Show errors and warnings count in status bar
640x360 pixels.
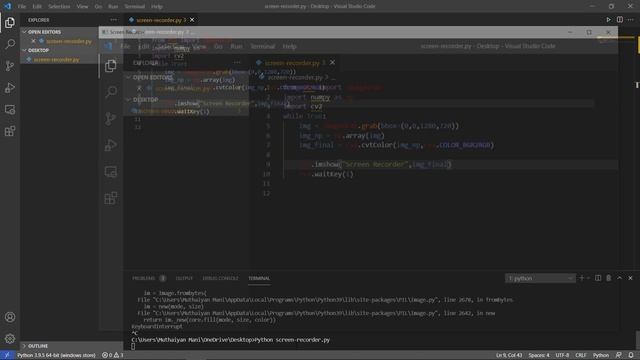[x=113, y=355]
